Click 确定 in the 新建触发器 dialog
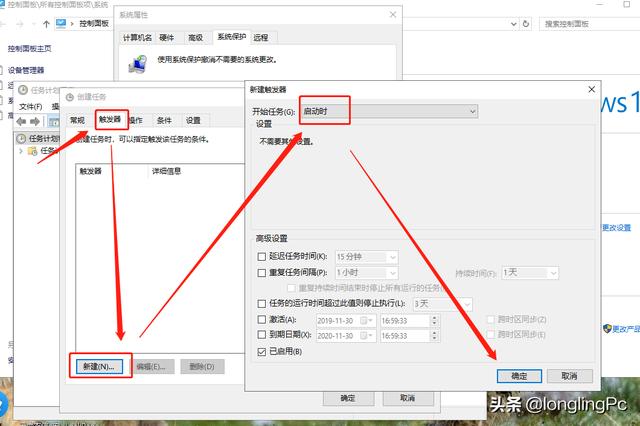The height and width of the screenshot is (426, 640). pos(519,376)
